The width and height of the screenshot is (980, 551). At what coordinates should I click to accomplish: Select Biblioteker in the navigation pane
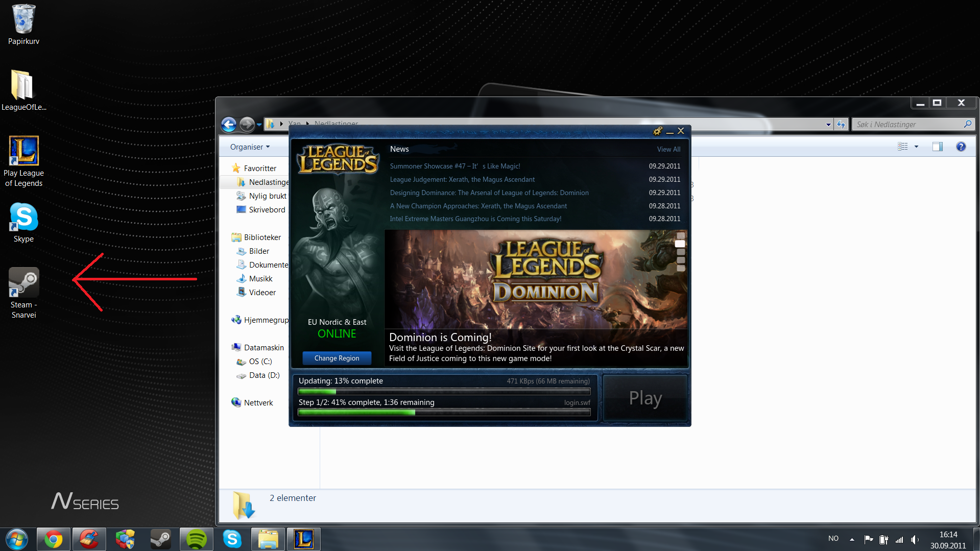pos(256,237)
